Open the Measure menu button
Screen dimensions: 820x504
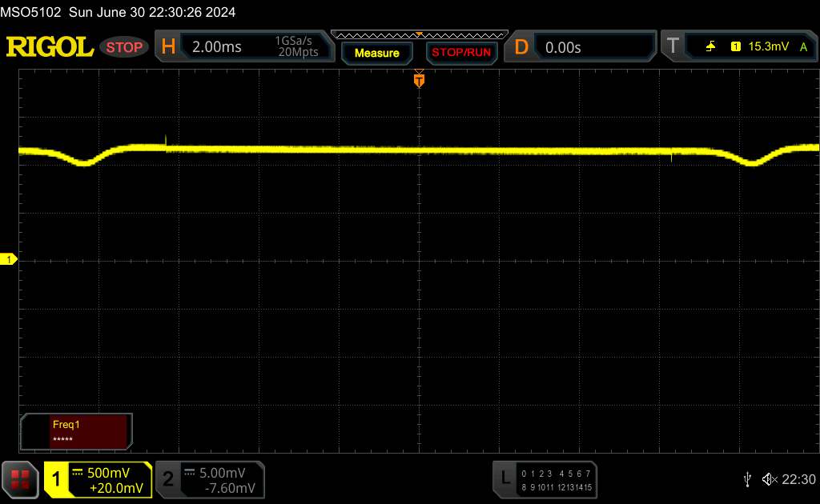coord(377,53)
